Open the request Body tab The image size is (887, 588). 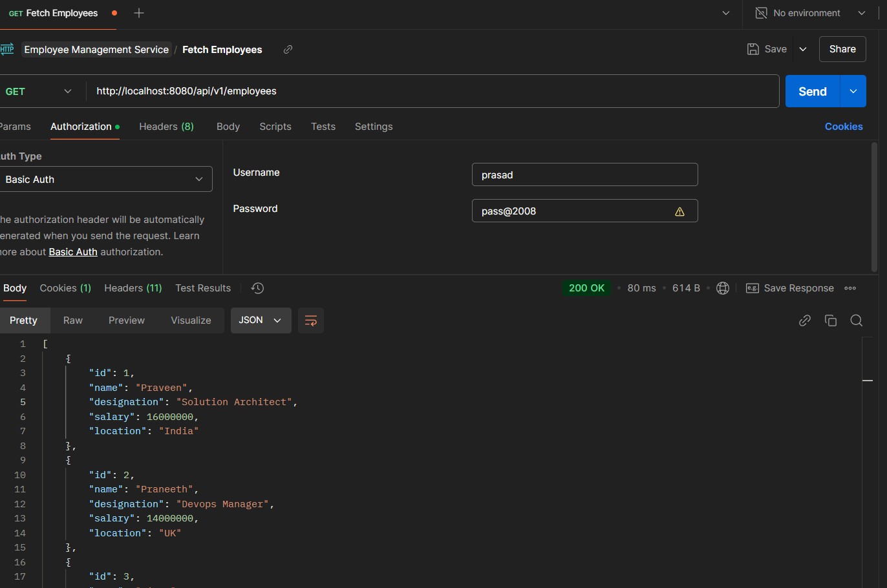(x=228, y=127)
